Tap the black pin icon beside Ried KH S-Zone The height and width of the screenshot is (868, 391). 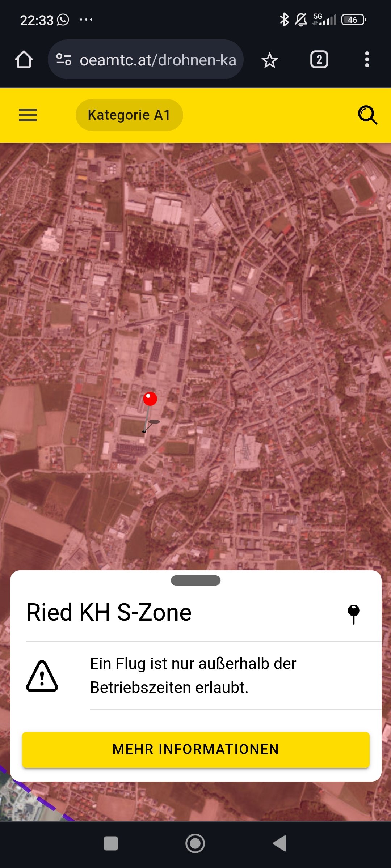[353, 614]
